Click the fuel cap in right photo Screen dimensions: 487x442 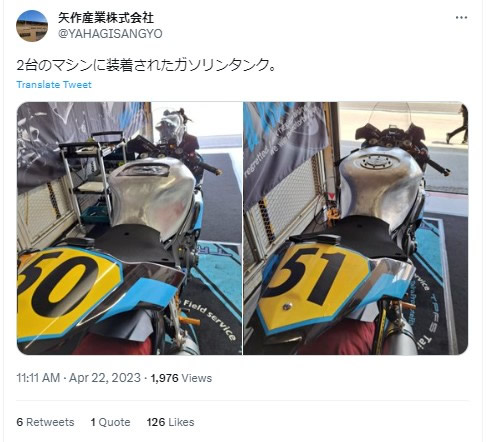click(377, 162)
